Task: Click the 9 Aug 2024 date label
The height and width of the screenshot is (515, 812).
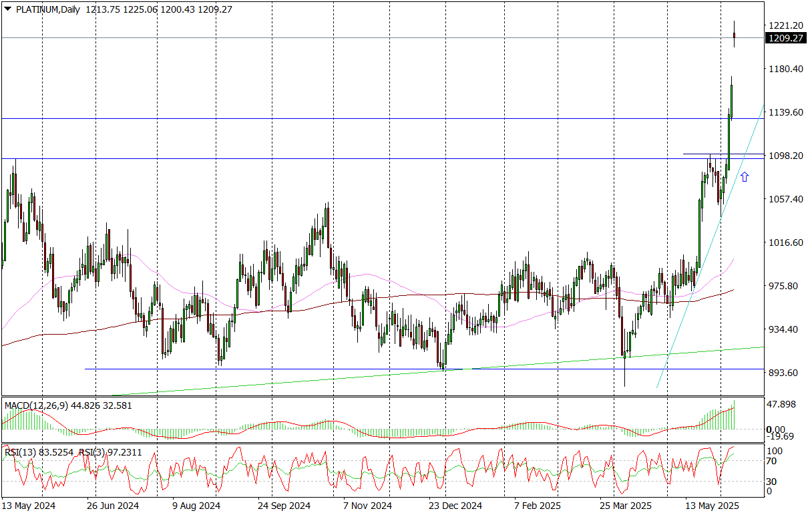Action: pyautogui.click(x=196, y=506)
